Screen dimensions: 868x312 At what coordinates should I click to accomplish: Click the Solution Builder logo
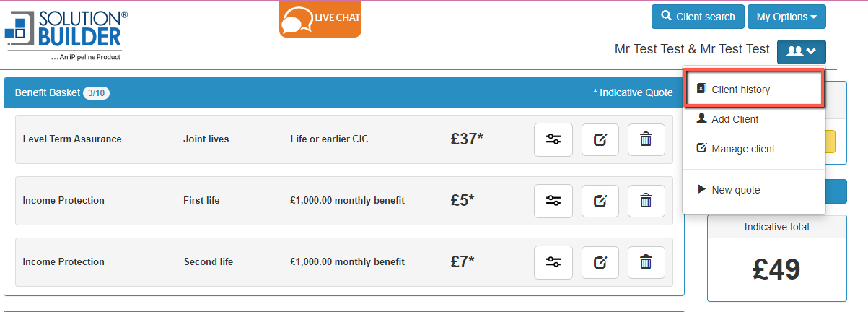pos(66,34)
